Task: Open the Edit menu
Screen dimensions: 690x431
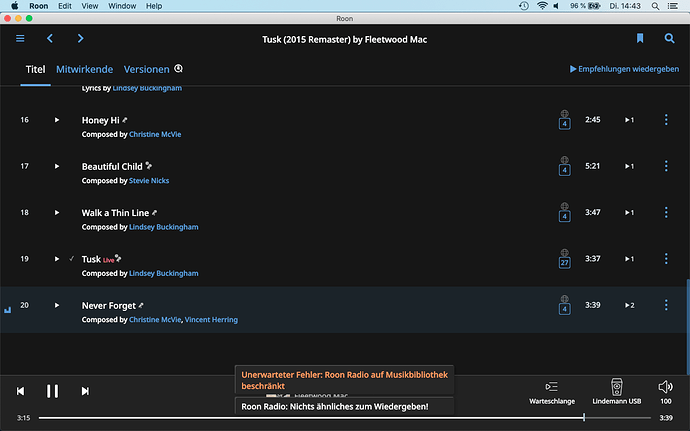Action: pos(65,6)
